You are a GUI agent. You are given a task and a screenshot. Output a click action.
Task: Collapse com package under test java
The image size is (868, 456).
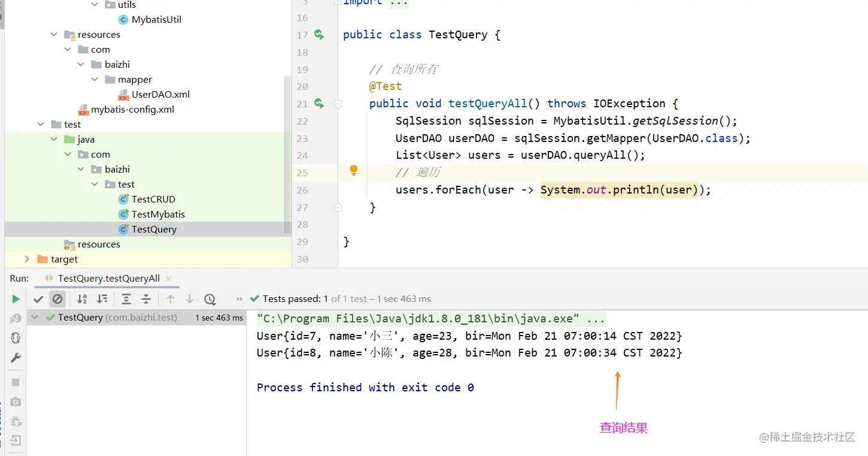(68, 155)
